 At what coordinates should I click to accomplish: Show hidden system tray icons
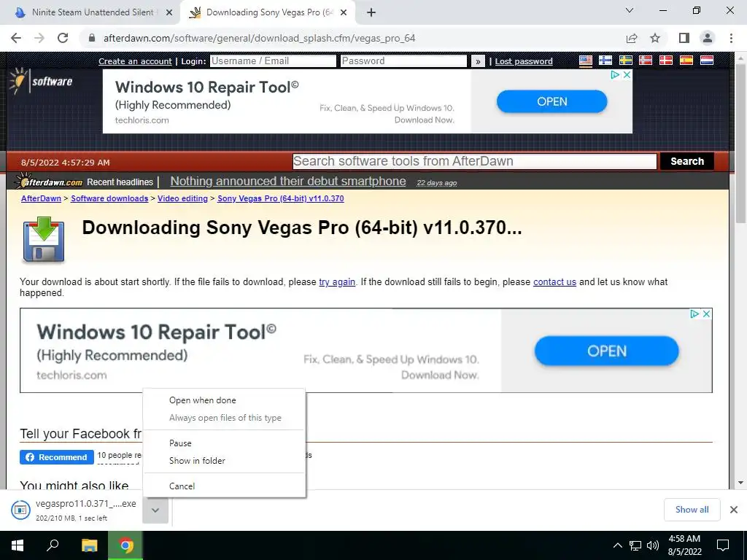coord(617,545)
